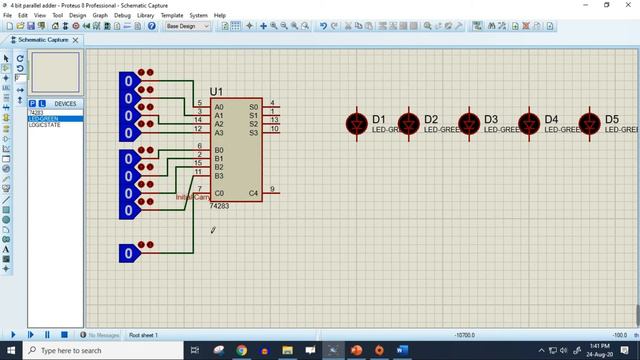The width and height of the screenshot is (640, 360).
Task: Click the overview preview window thumbnail
Action: point(56,72)
